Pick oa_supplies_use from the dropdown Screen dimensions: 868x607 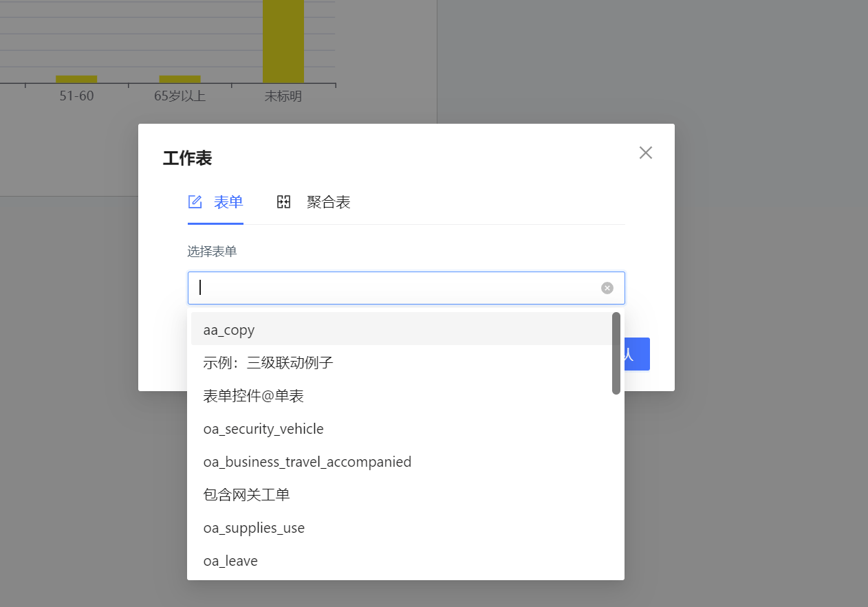[254, 528]
